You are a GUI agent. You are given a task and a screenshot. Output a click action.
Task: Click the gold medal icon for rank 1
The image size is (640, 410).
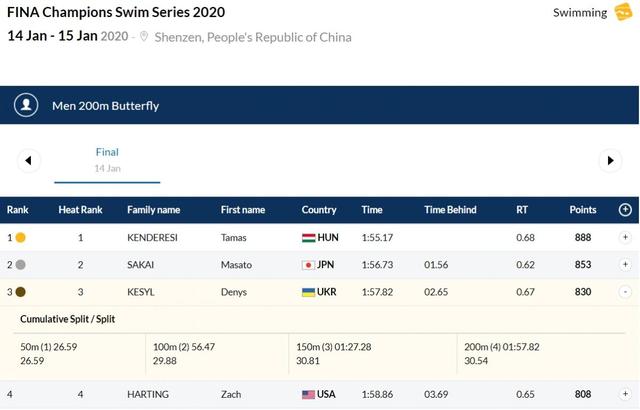click(20, 238)
